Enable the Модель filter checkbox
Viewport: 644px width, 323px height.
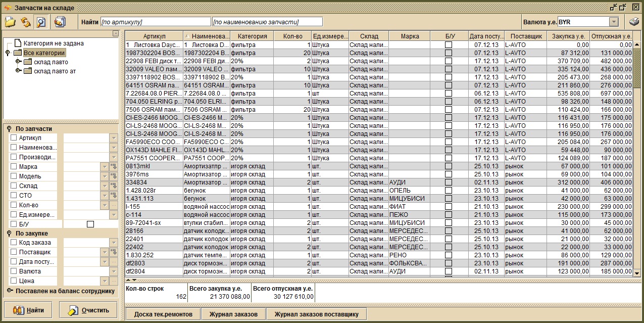click(x=14, y=176)
